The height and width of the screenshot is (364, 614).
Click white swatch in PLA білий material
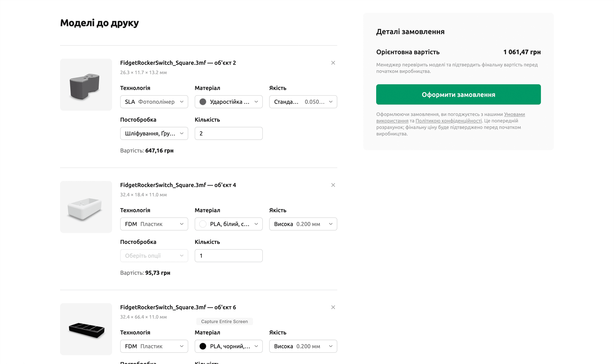click(x=203, y=224)
